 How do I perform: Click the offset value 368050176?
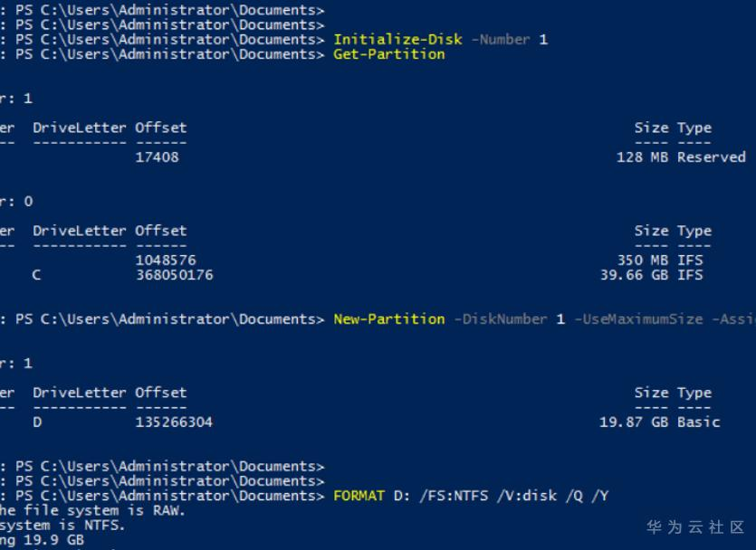click(175, 275)
